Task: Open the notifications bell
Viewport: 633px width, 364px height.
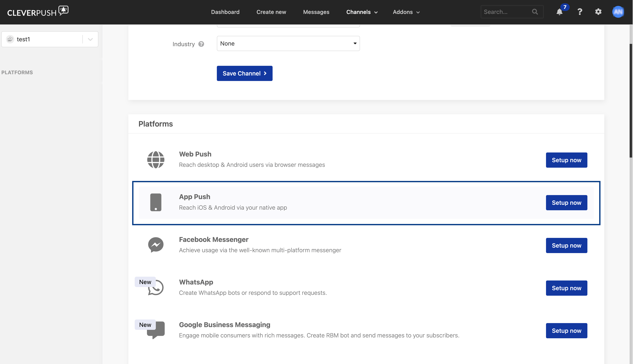Action: pos(559,12)
